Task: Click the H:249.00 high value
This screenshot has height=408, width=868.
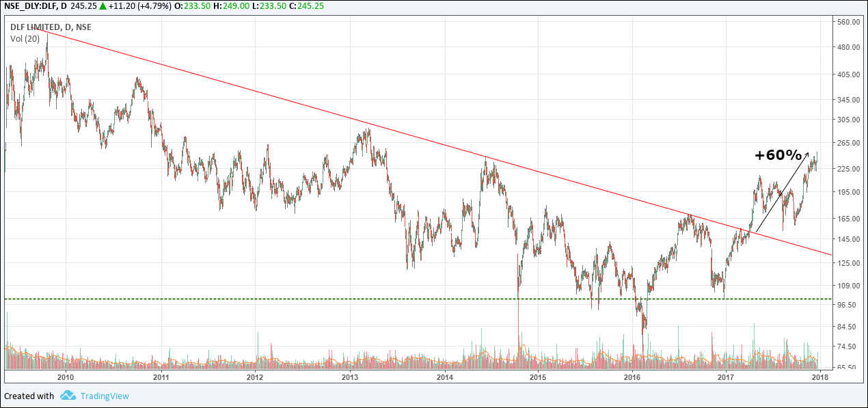Action: coord(230,5)
